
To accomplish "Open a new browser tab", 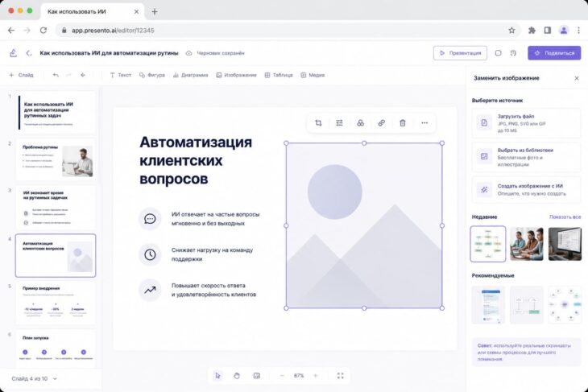I will pos(155,11).
